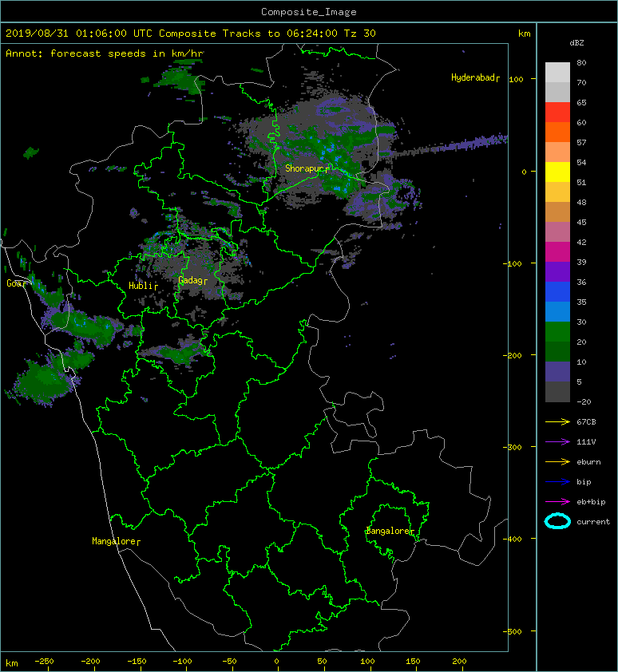This screenshot has height=672, width=618.
Task: Click the Goa label on the coast
Action: coord(14,283)
